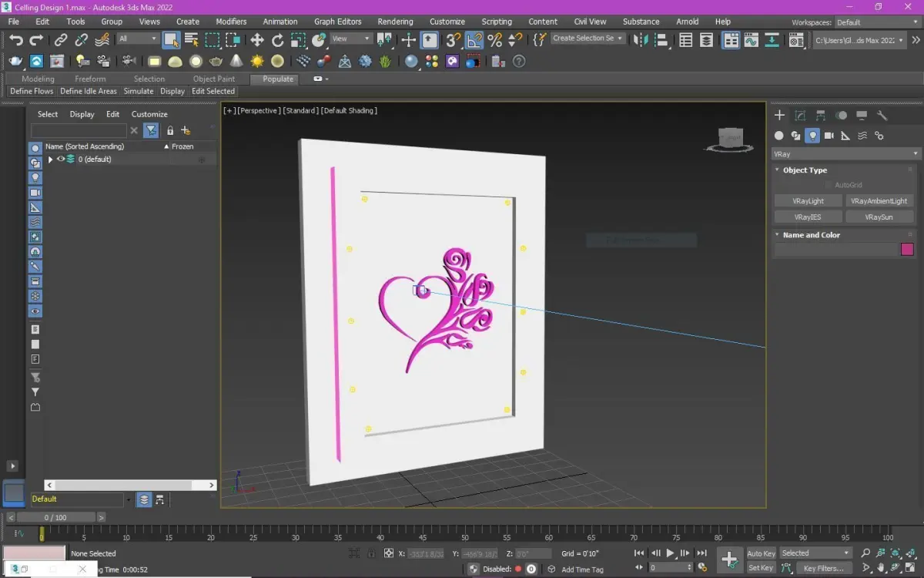Toggle the eye visibility of layer 0 (default)
The height and width of the screenshot is (578, 924).
tap(61, 159)
